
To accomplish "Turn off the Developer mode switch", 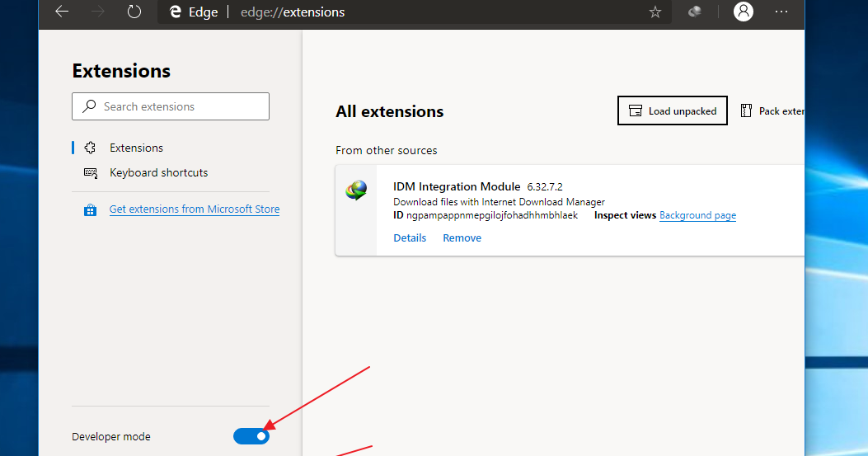I will tap(251, 436).
